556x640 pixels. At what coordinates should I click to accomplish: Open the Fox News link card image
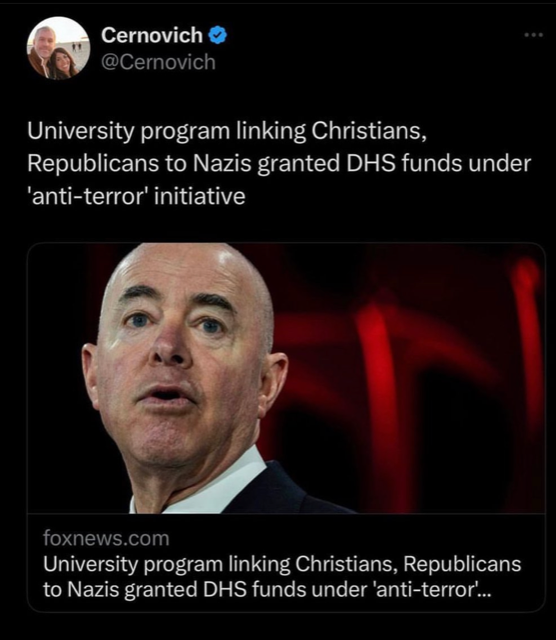pos(286,378)
